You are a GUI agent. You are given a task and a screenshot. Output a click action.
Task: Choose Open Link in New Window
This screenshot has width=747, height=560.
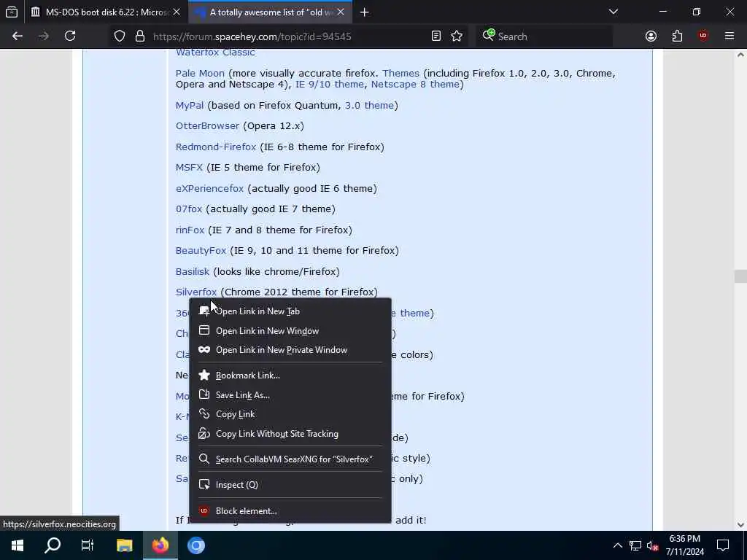(290, 330)
